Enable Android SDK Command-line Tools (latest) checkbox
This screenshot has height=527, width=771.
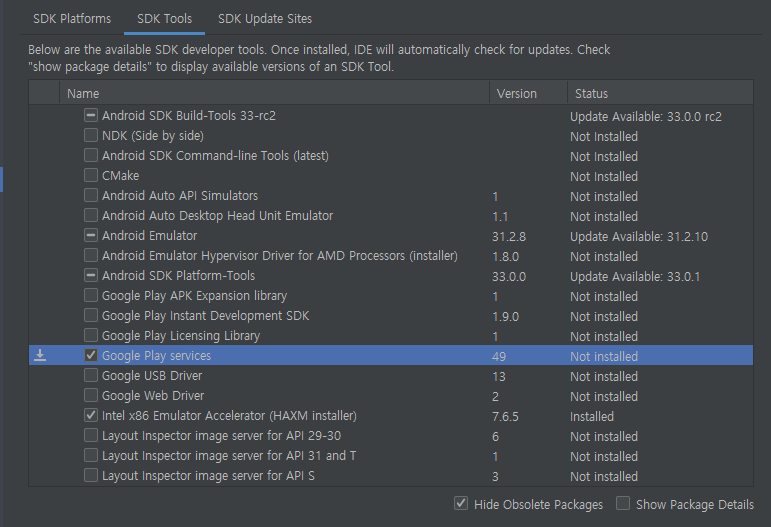90,155
